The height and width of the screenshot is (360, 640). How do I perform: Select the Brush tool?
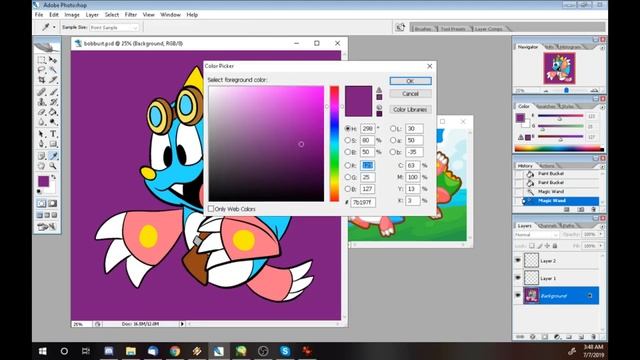point(53,92)
